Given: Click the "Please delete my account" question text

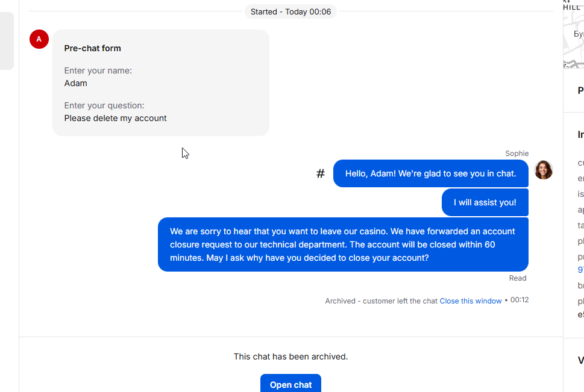Looking at the screenshot, I should click(116, 118).
